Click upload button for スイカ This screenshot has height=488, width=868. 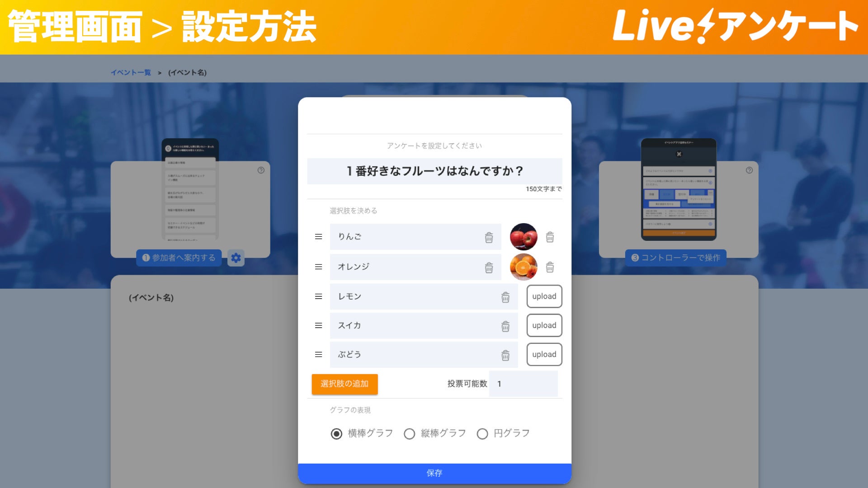point(543,325)
